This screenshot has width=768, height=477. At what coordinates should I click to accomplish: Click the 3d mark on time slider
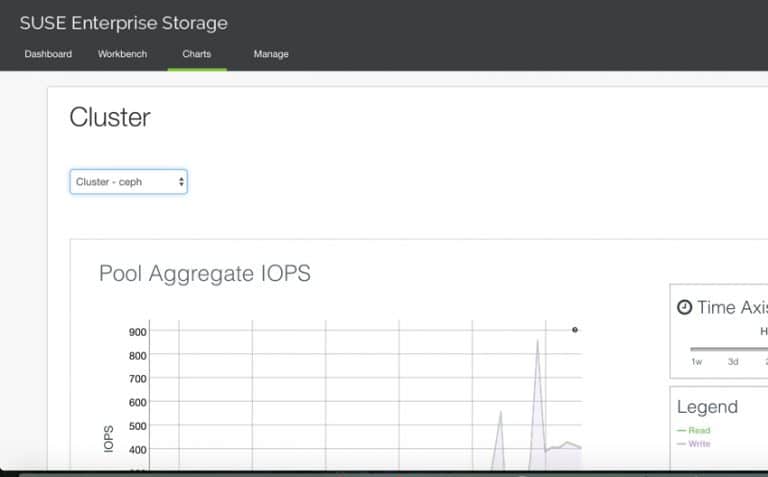click(733, 362)
